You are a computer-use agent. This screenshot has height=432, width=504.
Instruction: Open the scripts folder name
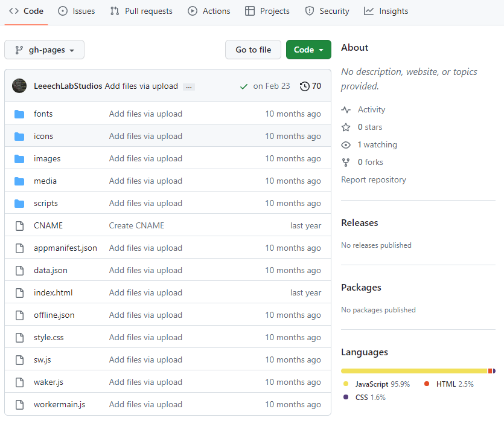coord(46,203)
